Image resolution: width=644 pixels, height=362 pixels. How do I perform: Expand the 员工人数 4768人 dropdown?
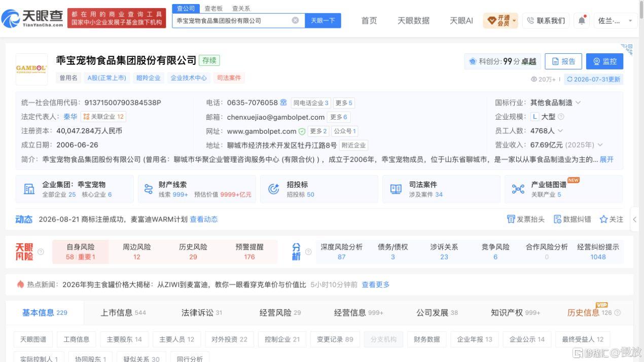pyautogui.click(x=560, y=131)
